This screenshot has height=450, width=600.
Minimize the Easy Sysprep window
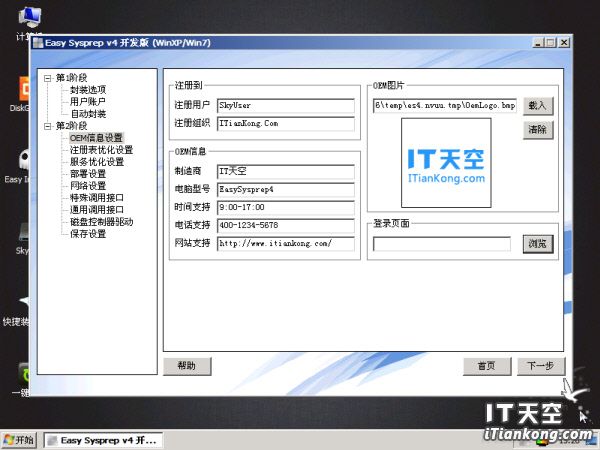coord(538,42)
